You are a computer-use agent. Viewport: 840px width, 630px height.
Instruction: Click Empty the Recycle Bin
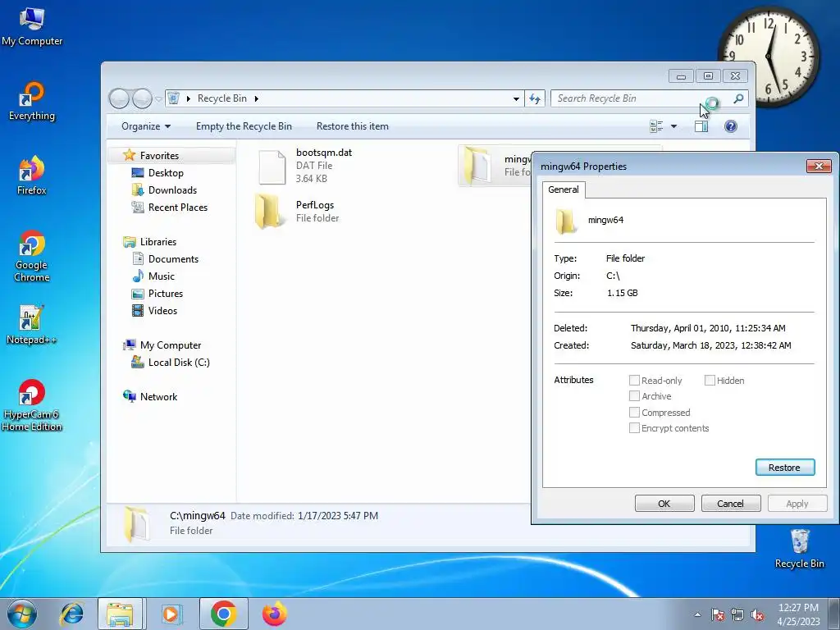tap(244, 126)
